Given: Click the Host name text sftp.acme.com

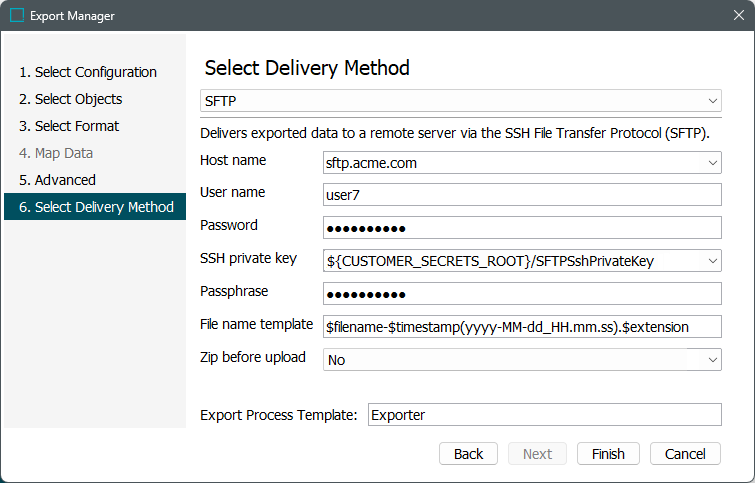Looking at the screenshot, I should pos(371,162).
